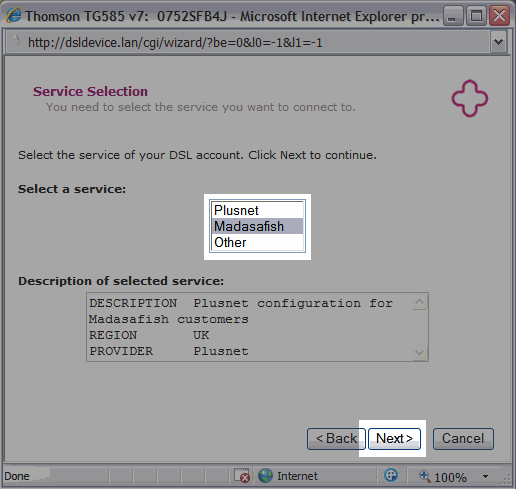The width and height of the screenshot is (516, 489).
Task: Click the address bar URL field
Action: point(247,42)
